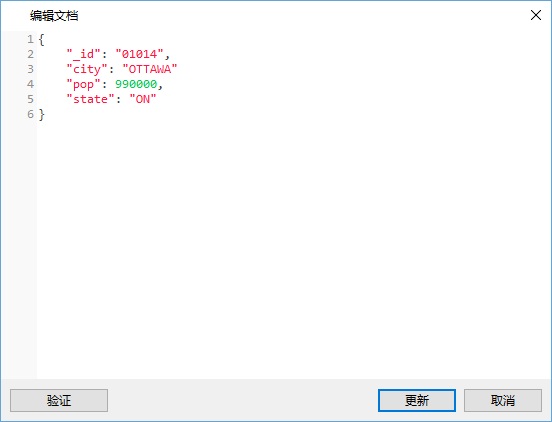The image size is (552, 422).
Task: Click the 更新 update button
Action: [x=417, y=400]
